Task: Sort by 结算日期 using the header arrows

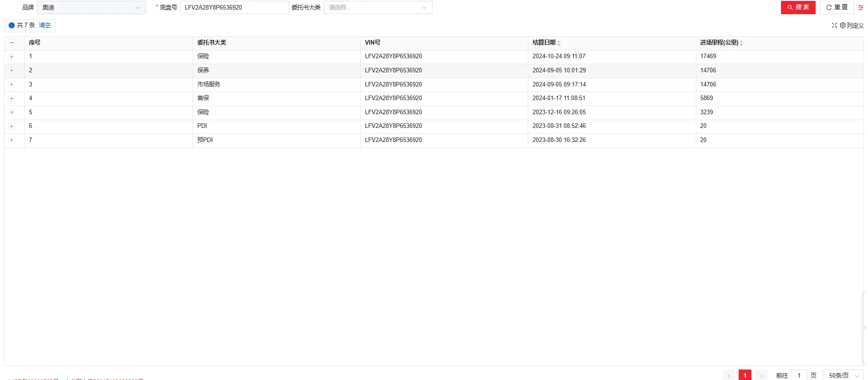Action: pyautogui.click(x=559, y=43)
